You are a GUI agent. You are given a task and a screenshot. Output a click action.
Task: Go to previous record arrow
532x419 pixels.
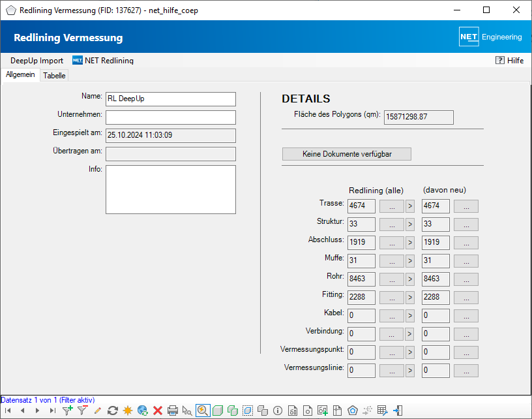coord(23,411)
